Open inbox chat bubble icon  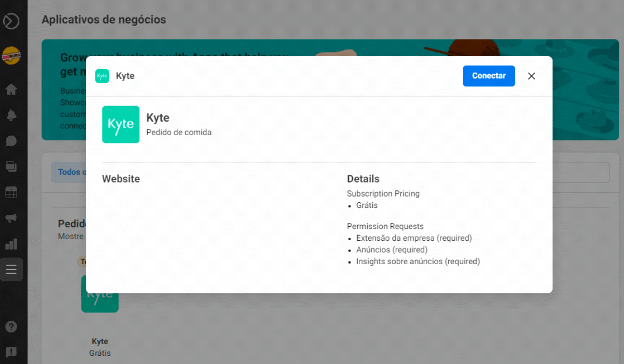[x=11, y=141]
